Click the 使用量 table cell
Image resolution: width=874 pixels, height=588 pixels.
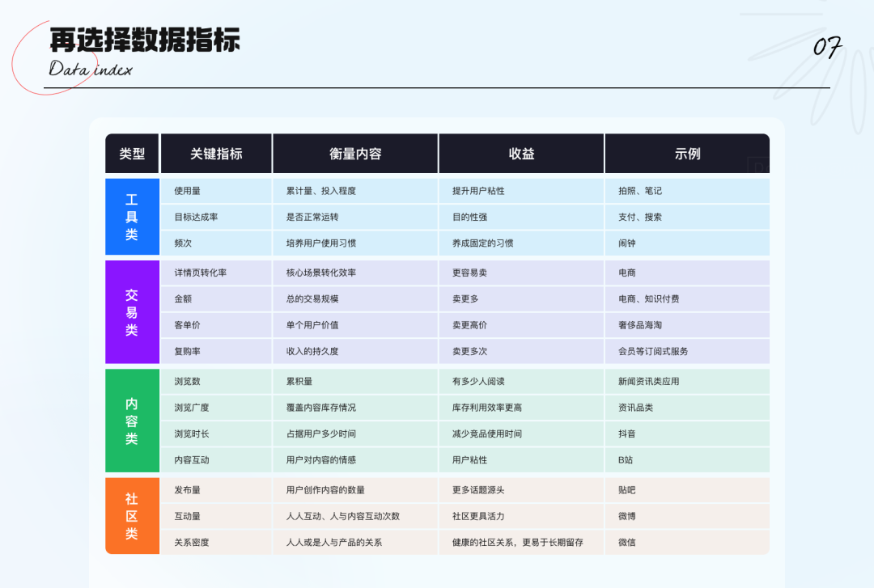(x=216, y=191)
